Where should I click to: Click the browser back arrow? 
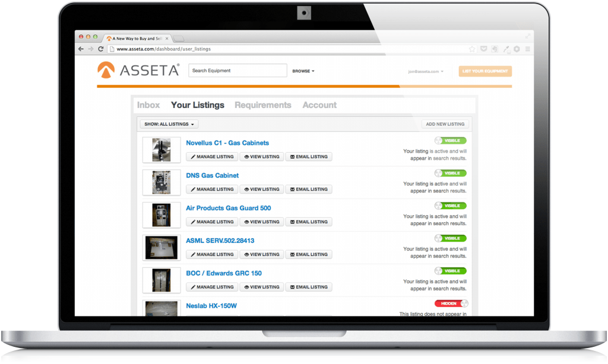81,49
